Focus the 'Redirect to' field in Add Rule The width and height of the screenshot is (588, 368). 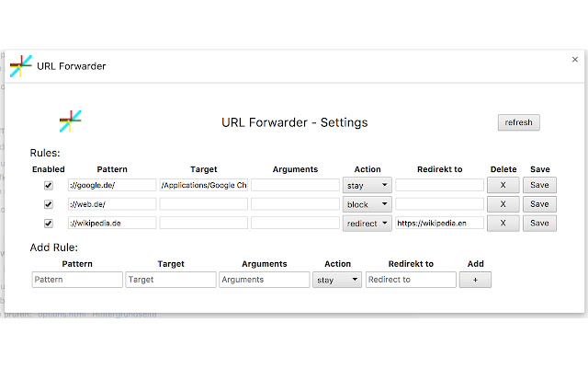pyautogui.click(x=411, y=280)
